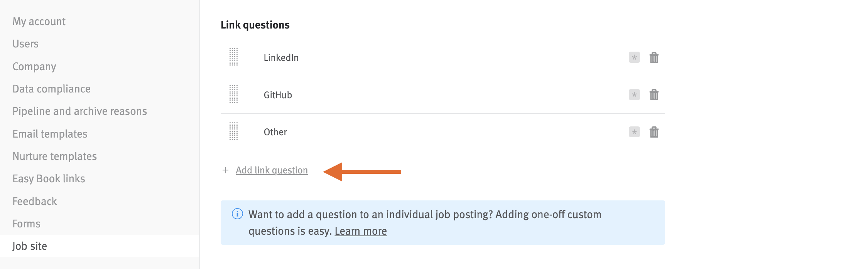The height and width of the screenshot is (269, 868).
Task: Toggle required asterisk for Other question
Action: click(633, 131)
